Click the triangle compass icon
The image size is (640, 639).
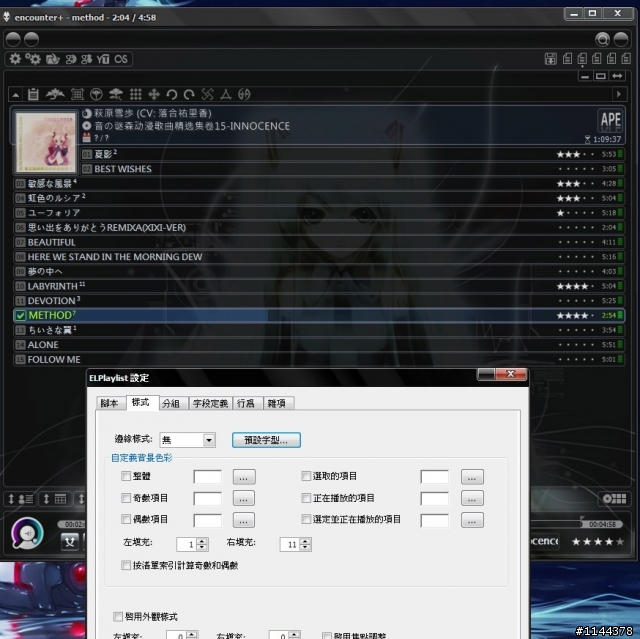pos(226,95)
